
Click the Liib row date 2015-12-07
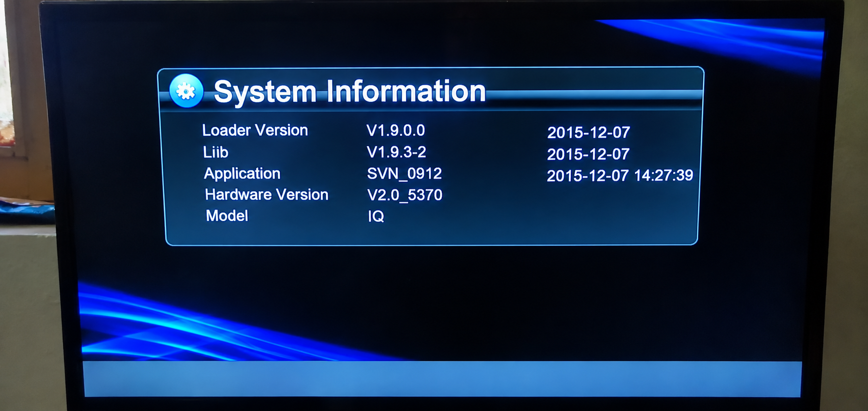tap(588, 154)
